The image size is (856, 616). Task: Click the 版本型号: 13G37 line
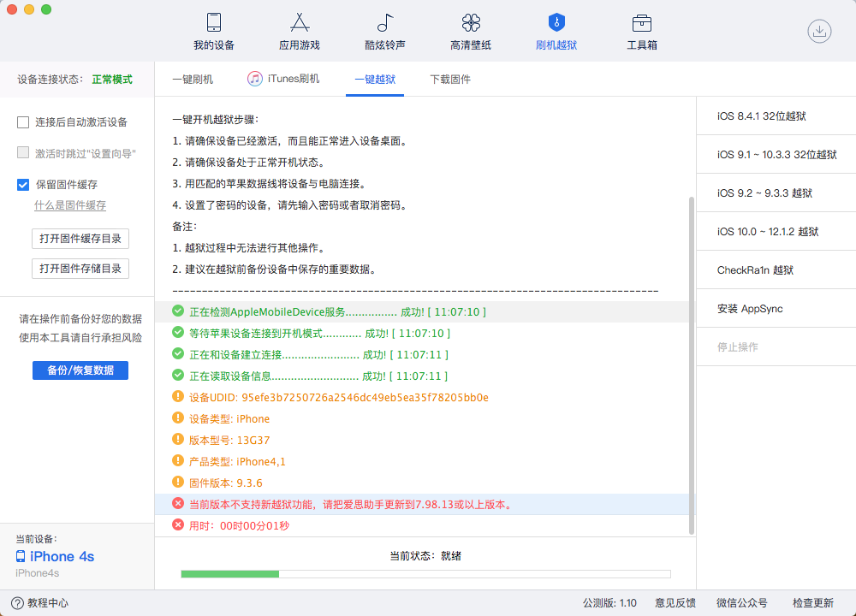pyautogui.click(x=229, y=441)
